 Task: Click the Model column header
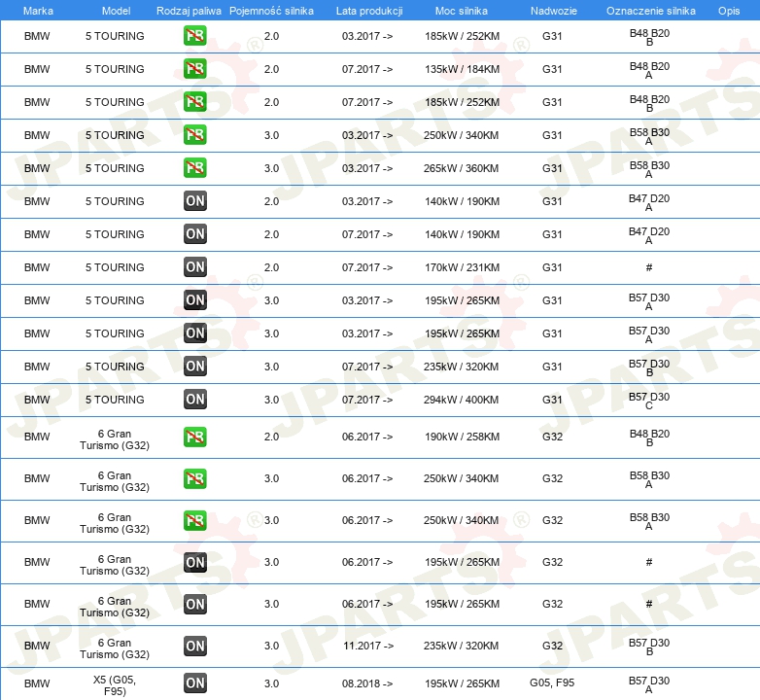click(x=116, y=11)
